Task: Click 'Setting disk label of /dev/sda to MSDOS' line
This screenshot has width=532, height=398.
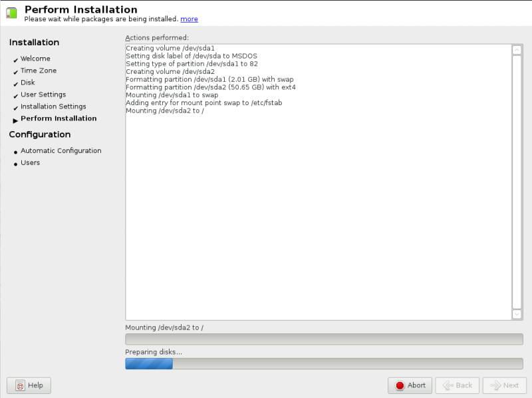Action: 192,56
